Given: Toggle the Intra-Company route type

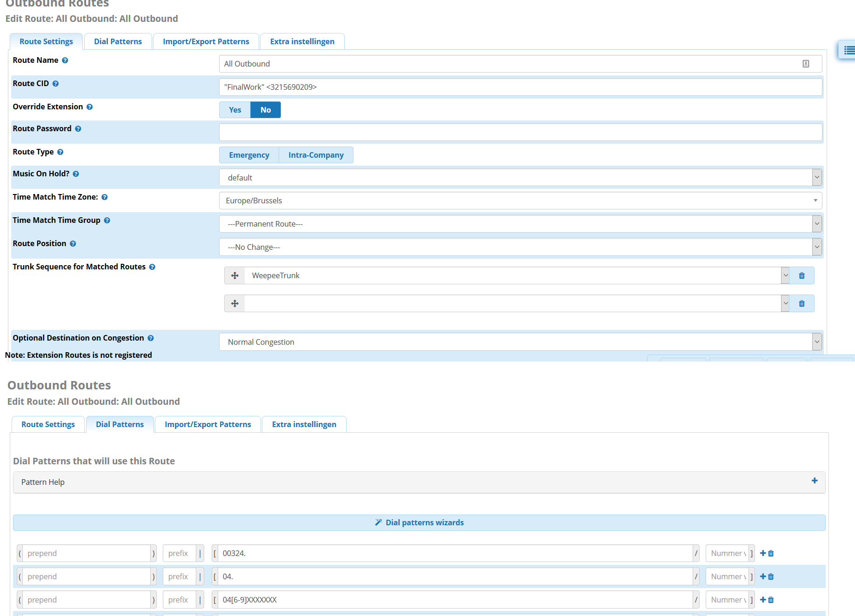Looking at the screenshot, I should (x=316, y=155).
